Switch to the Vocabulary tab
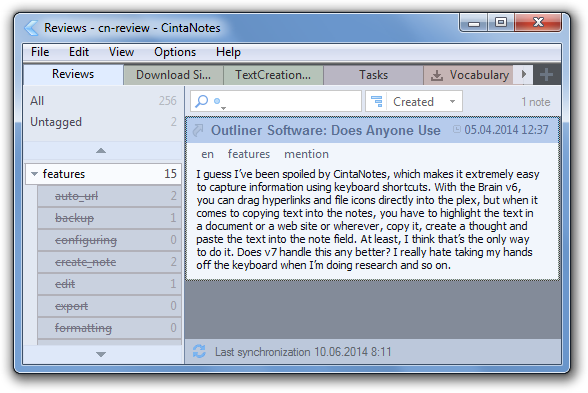Screen dimensions: 588x393 tap(468, 75)
